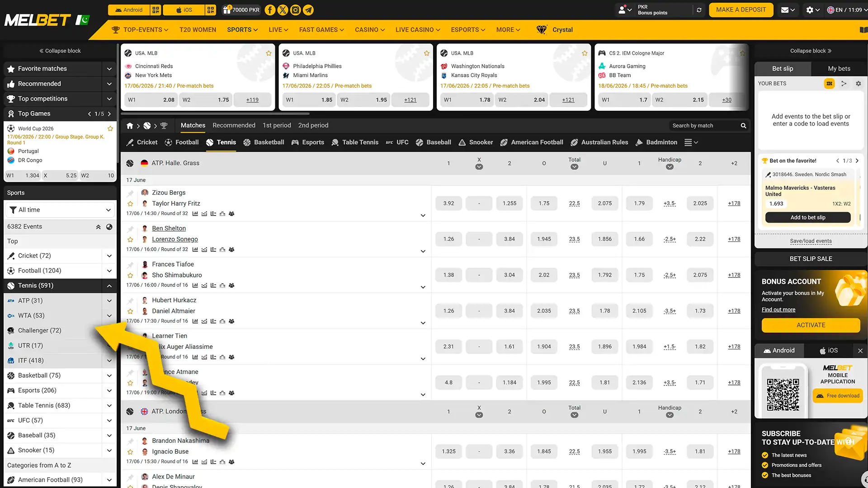Click MAKE A DEPOSIT button
The height and width of the screenshot is (488, 868).
click(741, 10)
